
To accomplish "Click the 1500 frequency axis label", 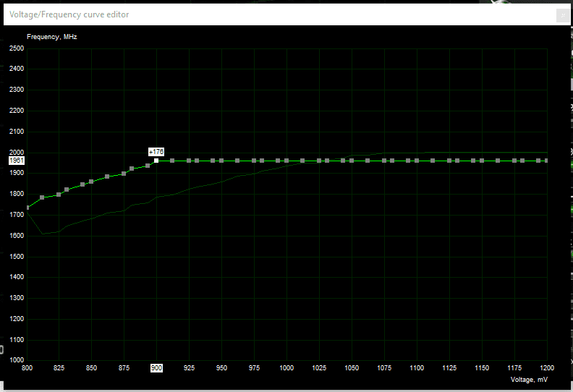I will (17, 257).
